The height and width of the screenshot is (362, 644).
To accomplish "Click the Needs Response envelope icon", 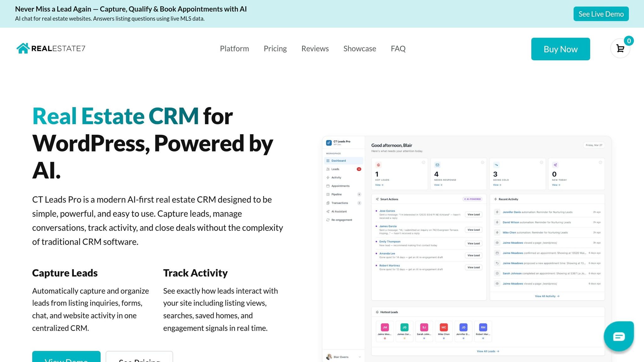I will pos(437,165).
